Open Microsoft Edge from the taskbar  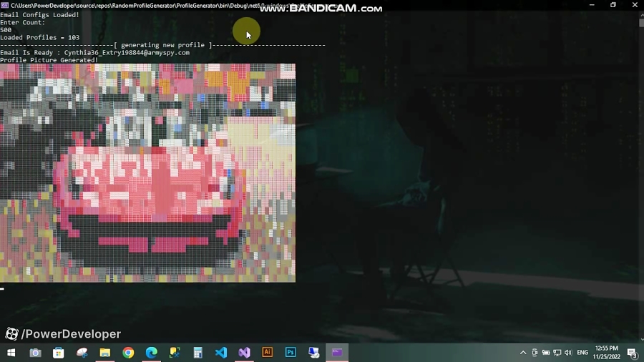pos(152,353)
